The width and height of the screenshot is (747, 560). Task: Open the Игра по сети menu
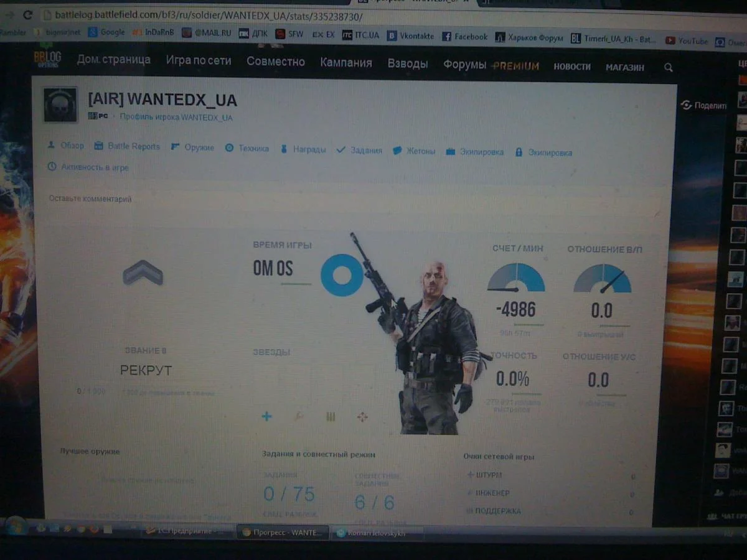199,60
